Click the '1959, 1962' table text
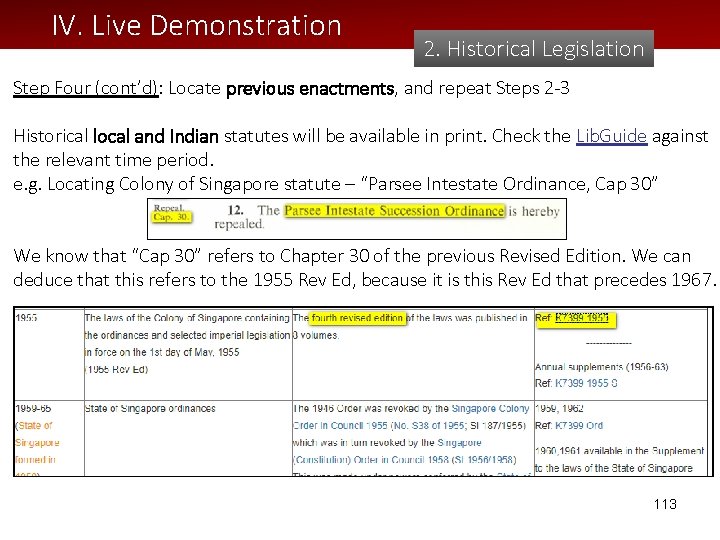The width and height of the screenshot is (720, 540). tap(559, 408)
